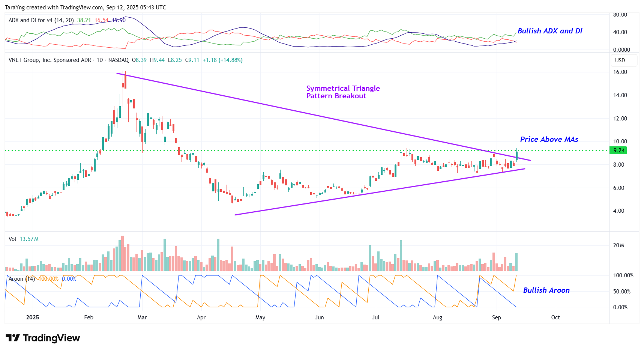The height and width of the screenshot is (352, 644).
Task: Click the 9.24 current price label
Action: (x=619, y=150)
